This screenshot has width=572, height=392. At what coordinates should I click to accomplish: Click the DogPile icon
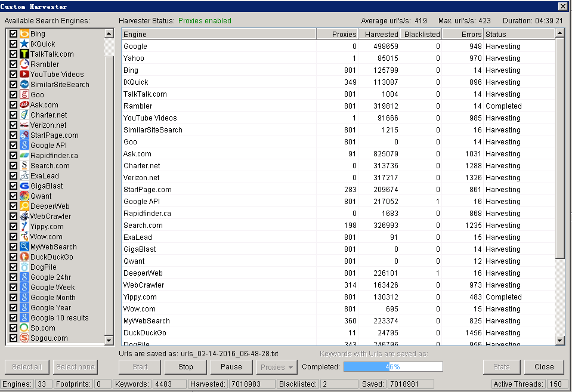pos(24,267)
